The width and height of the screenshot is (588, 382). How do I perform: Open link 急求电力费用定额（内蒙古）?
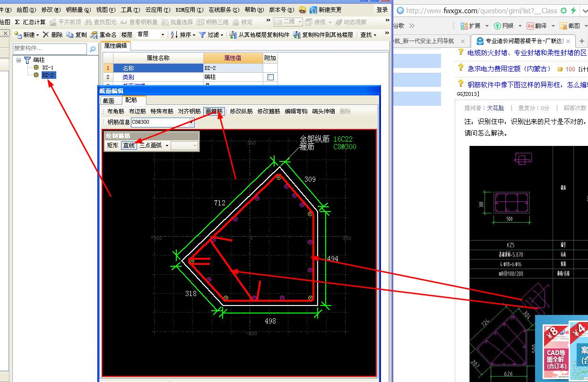[x=509, y=69]
